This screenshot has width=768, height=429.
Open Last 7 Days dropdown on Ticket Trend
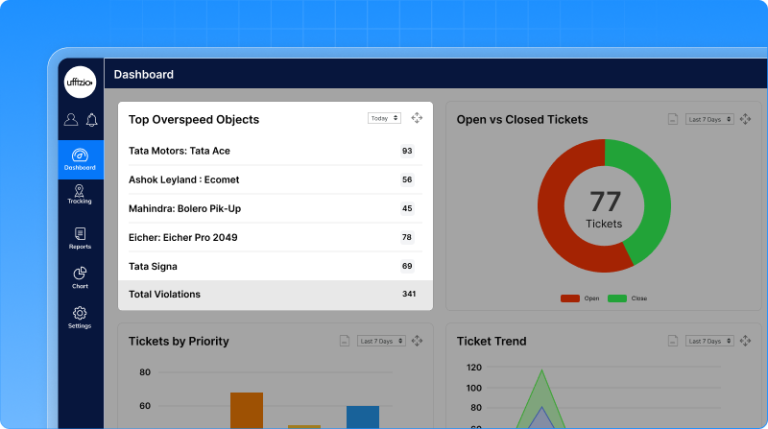[709, 341]
